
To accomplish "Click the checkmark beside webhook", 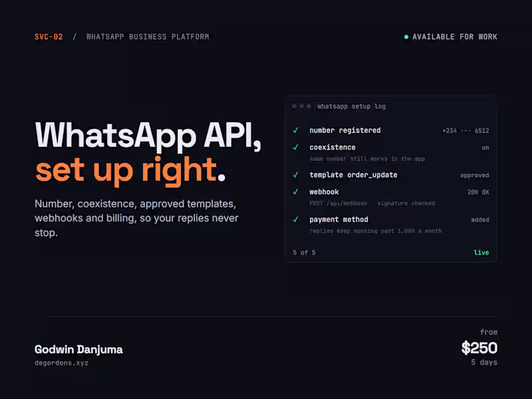I will point(295,192).
